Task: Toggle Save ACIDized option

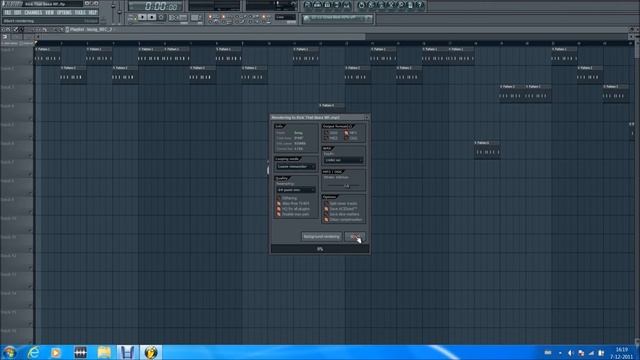Action: click(x=326, y=209)
